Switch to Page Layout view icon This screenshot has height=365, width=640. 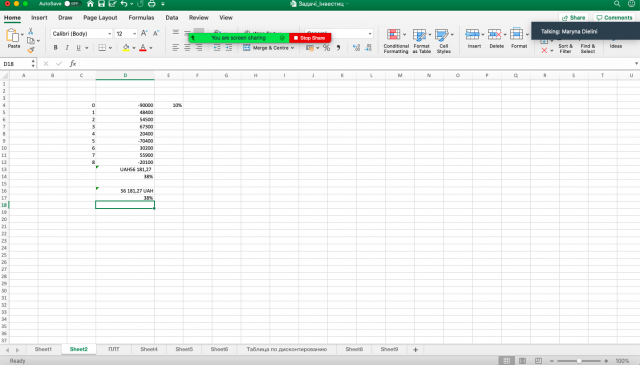pos(522,361)
